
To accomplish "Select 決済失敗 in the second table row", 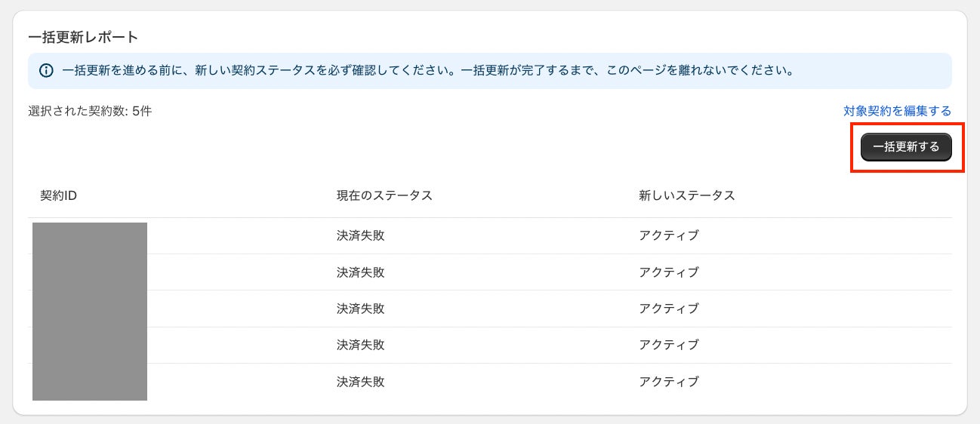I will pos(361,272).
